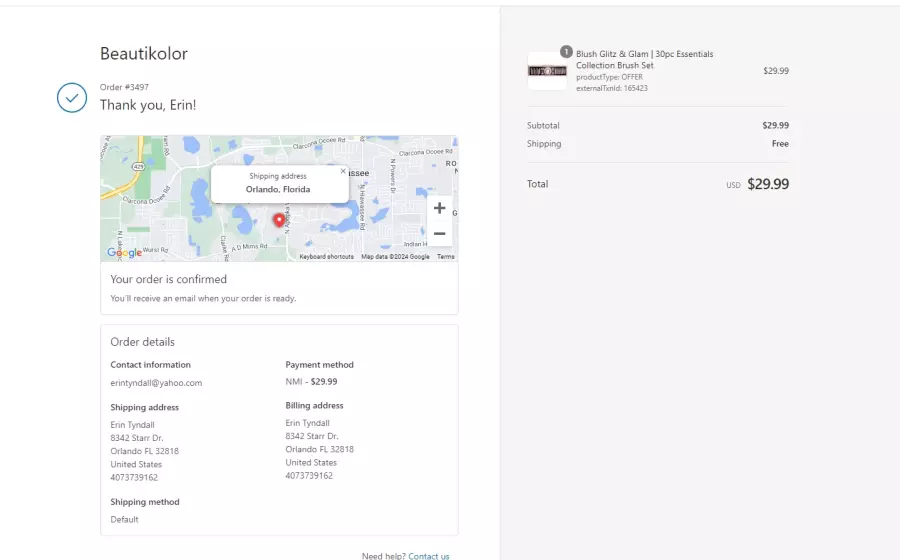Click the Contact information label

click(150, 365)
